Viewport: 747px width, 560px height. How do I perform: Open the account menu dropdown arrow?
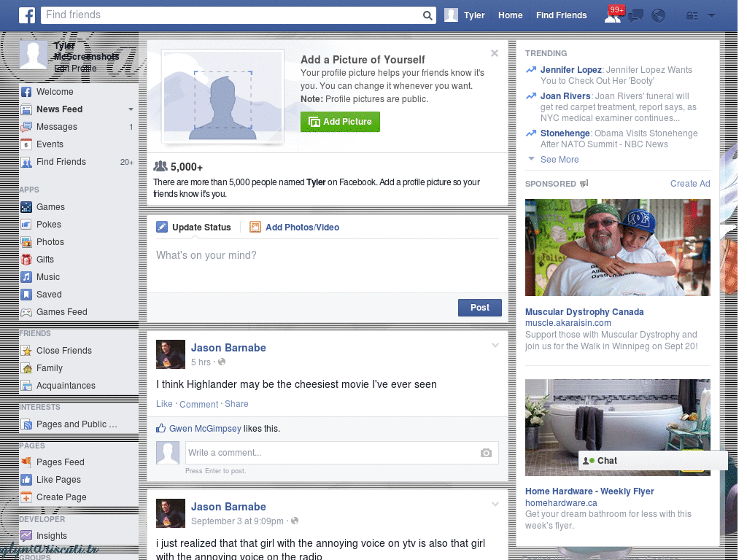click(x=712, y=15)
